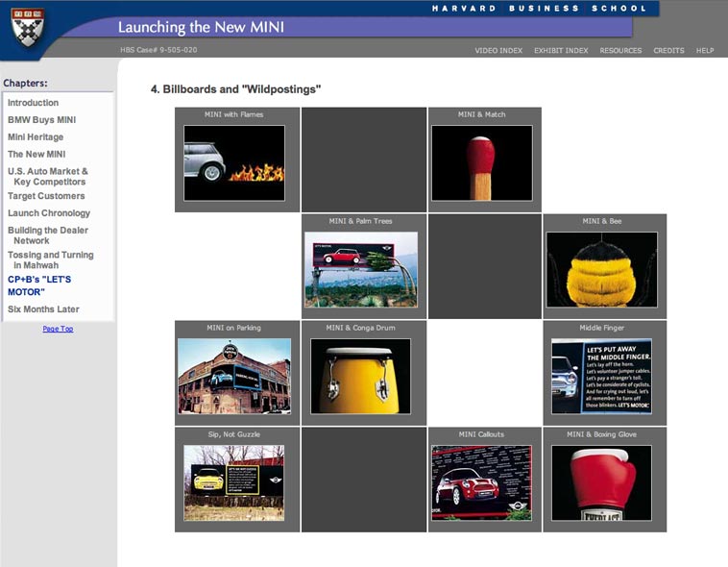Open the Video Index menu
The height and width of the screenshot is (567, 728).
498,50
